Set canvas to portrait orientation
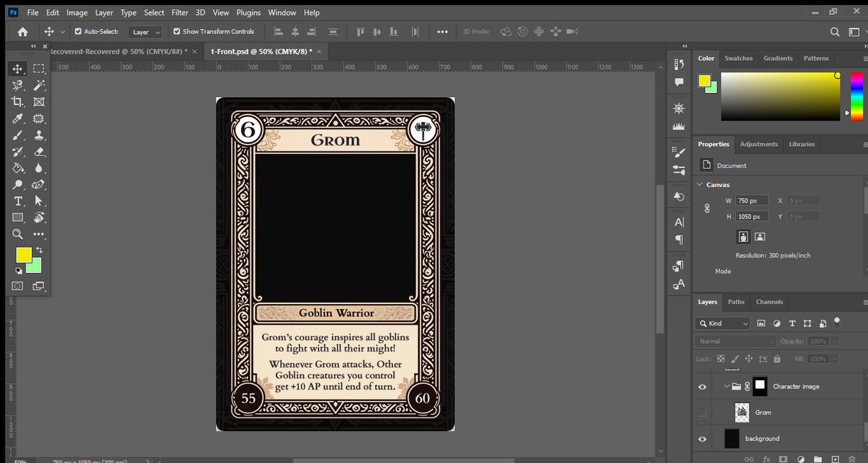868x463 pixels. [x=743, y=236]
